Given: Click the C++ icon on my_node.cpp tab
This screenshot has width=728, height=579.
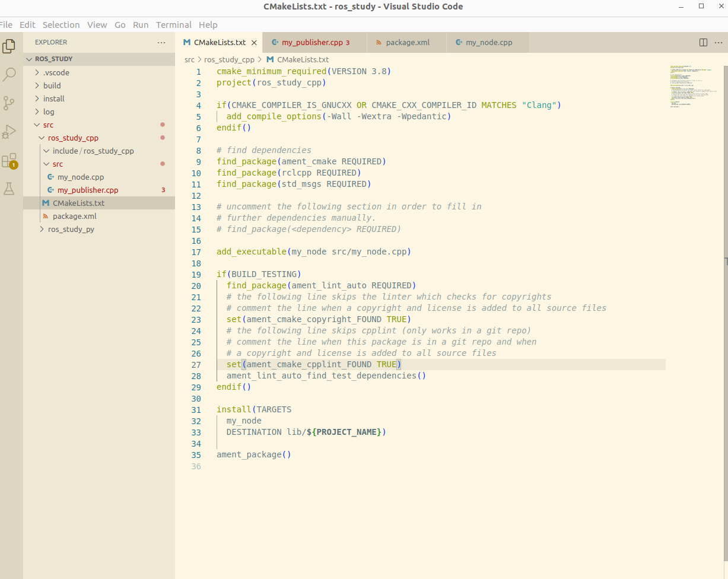Looking at the screenshot, I should tap(459, 43).
